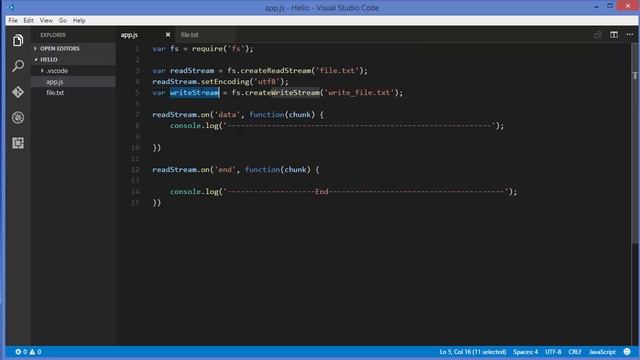The width and height of the screenshot is (640, 360).
Task: Open the Search view icon
Action: click(18, 66)
